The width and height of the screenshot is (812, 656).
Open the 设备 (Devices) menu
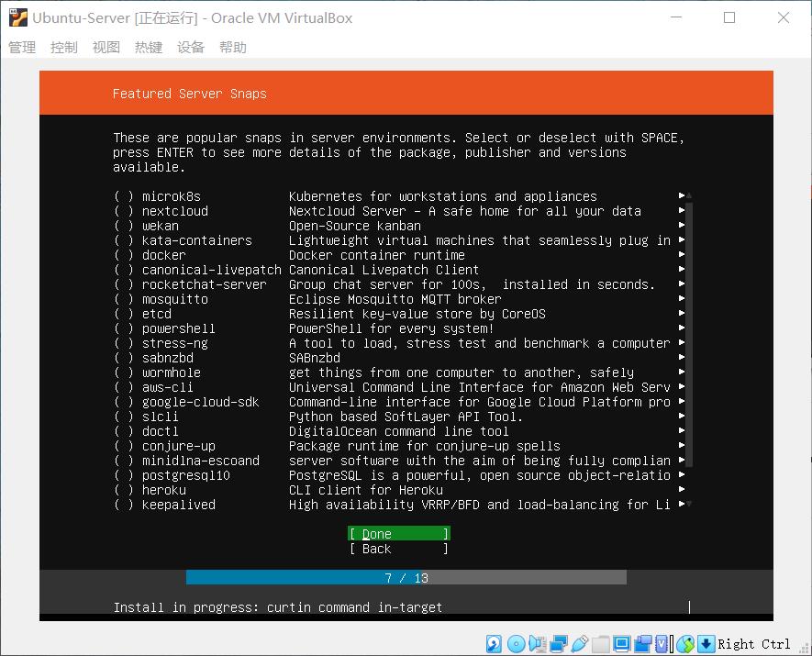191,47
